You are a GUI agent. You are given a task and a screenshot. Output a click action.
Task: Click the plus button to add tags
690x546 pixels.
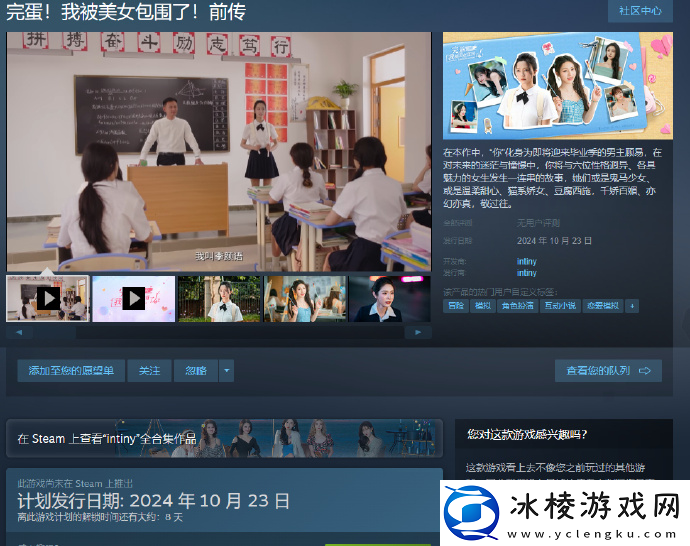click(x=632, y=306)
